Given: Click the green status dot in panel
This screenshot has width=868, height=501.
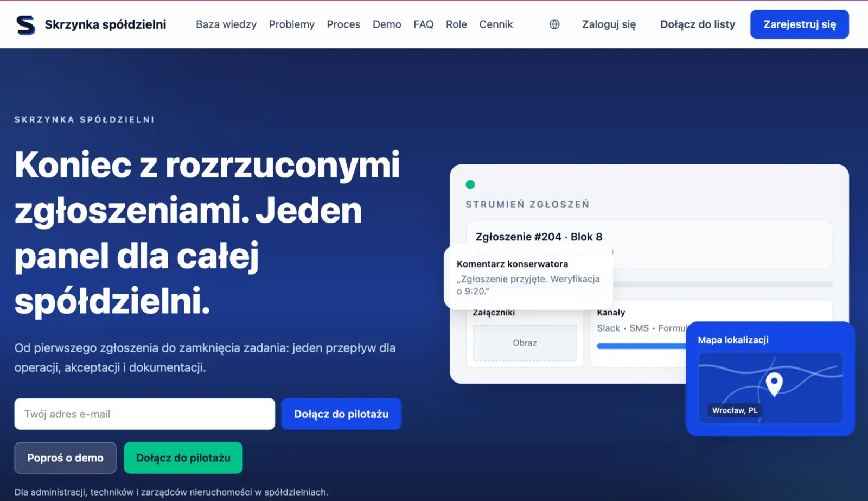Looking at the screenshot, I should (x=470, y=185).
